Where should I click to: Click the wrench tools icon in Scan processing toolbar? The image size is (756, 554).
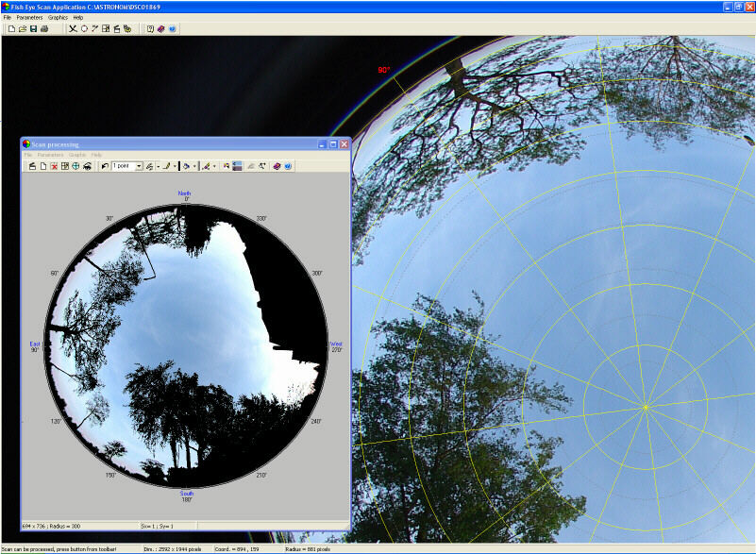tap(261, 166)
